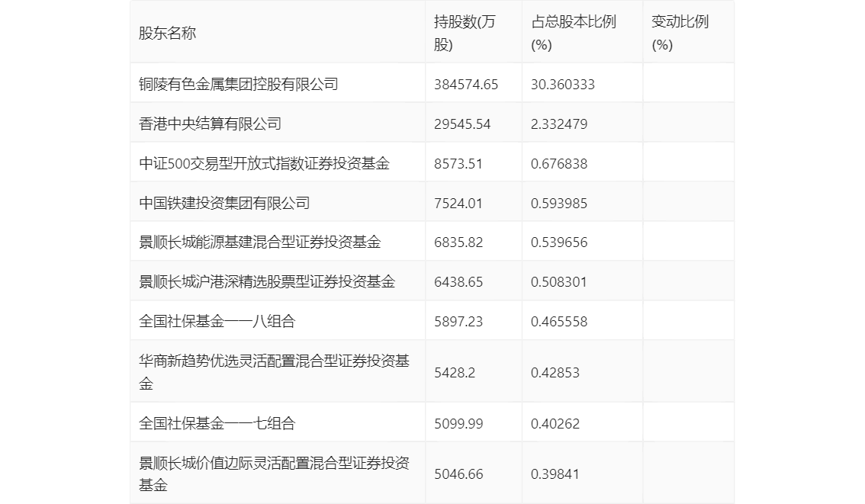Select the percentage 2.332479
The image size is (865, 504).
tap(559, 124)
